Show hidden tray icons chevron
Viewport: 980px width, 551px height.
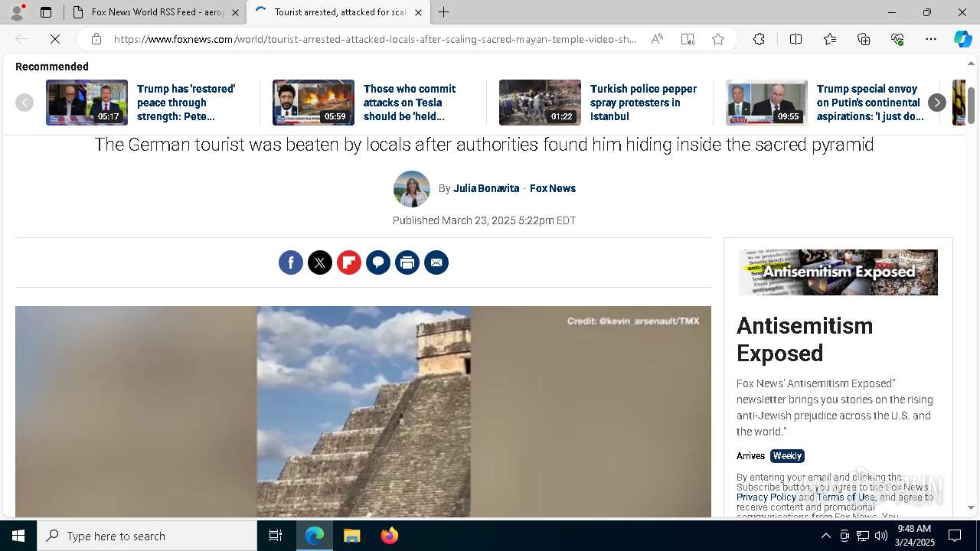click(x=825, y=536)
